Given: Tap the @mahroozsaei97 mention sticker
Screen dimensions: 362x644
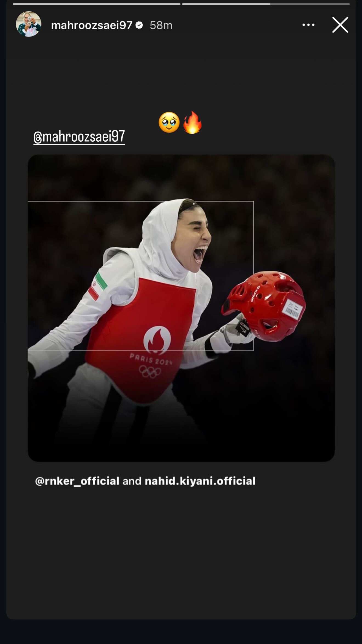Looking at the screenshot, I should (79, 137).
